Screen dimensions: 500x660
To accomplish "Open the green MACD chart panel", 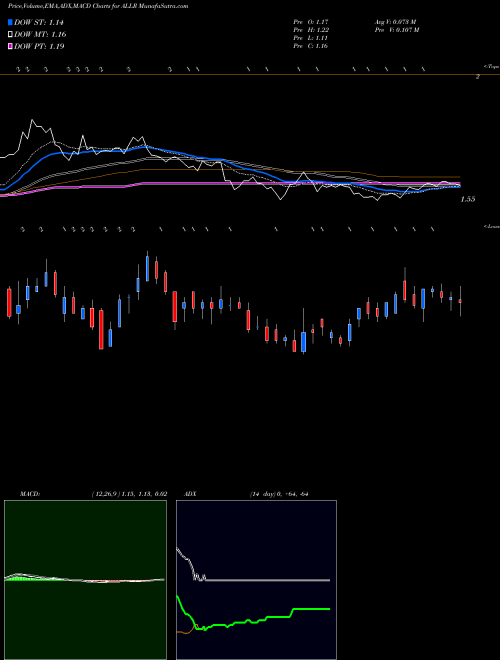I will click(85, 580).
